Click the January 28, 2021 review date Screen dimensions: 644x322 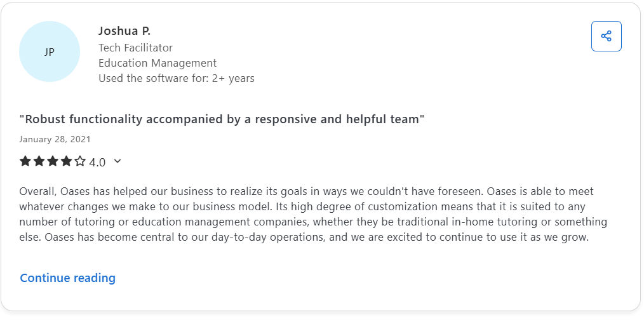tap(55, 139)
